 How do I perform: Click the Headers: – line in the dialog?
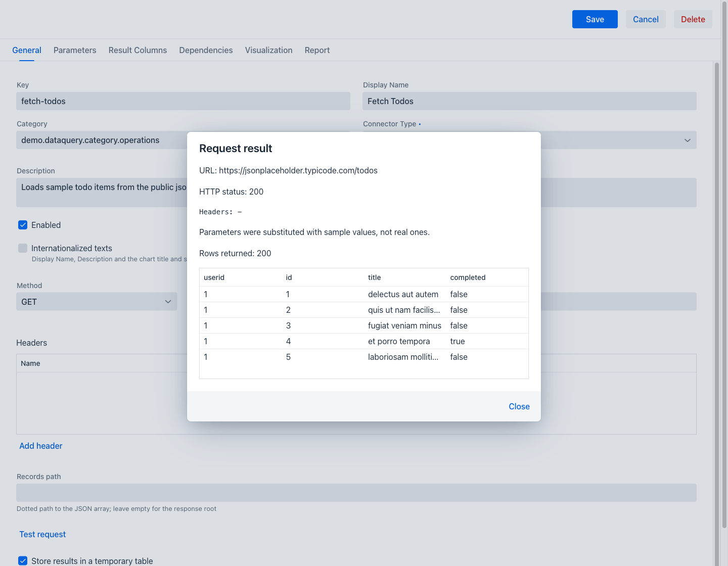tap(220, 212)
